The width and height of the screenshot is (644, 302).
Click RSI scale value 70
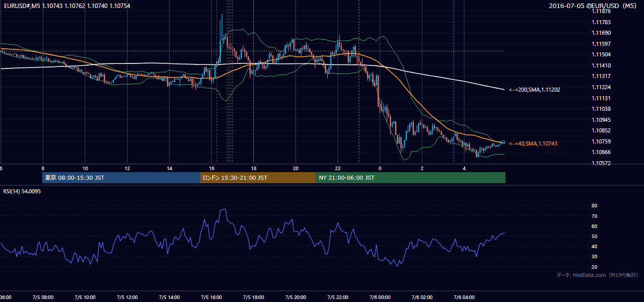pos(594,216)
